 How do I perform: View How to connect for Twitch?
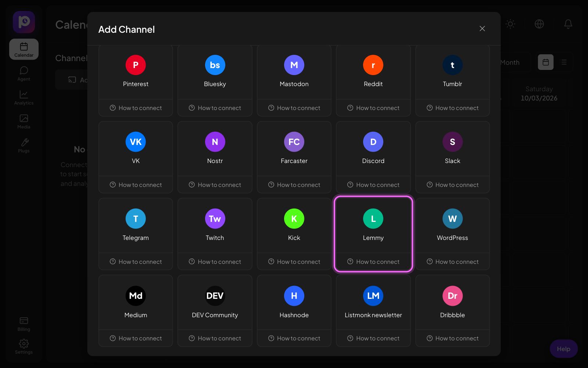215,262
